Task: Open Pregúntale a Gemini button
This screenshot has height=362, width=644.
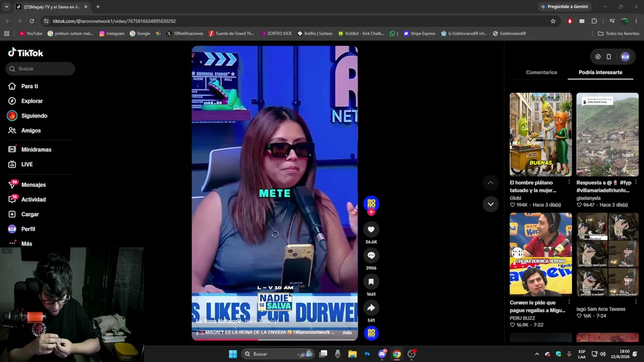Action: (x=563, y=7)
